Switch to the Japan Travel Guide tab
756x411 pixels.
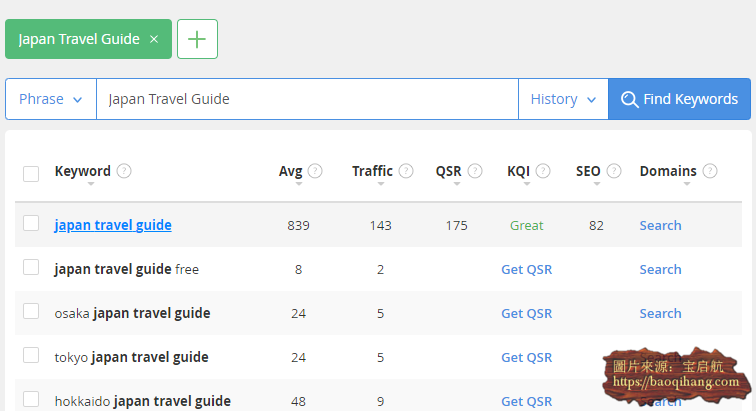click(78, 39)
